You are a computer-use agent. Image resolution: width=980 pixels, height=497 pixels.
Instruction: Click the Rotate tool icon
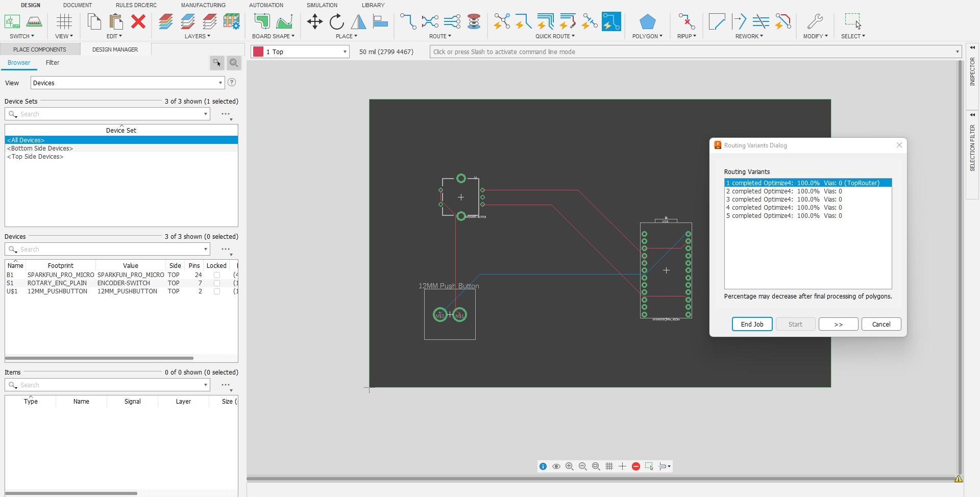point(337,22)
